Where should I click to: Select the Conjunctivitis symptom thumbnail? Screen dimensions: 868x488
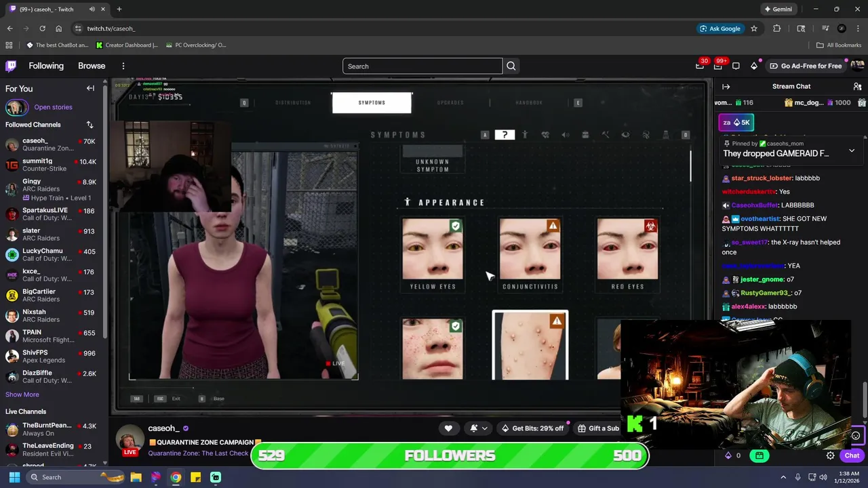[x=530, y=249]
